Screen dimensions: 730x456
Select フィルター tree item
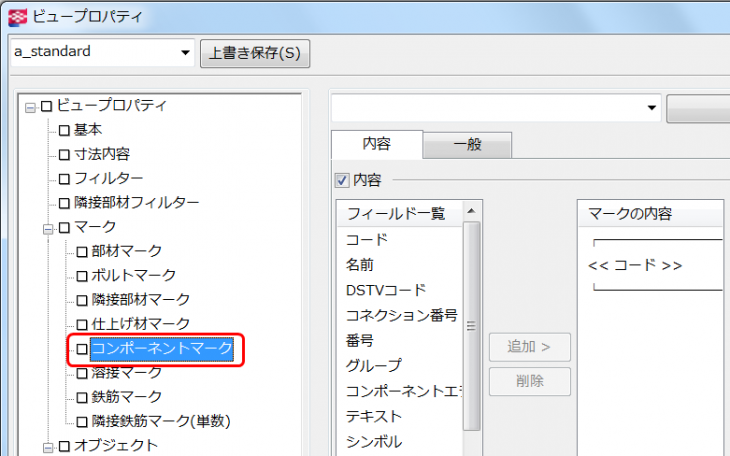pos(108,178)
